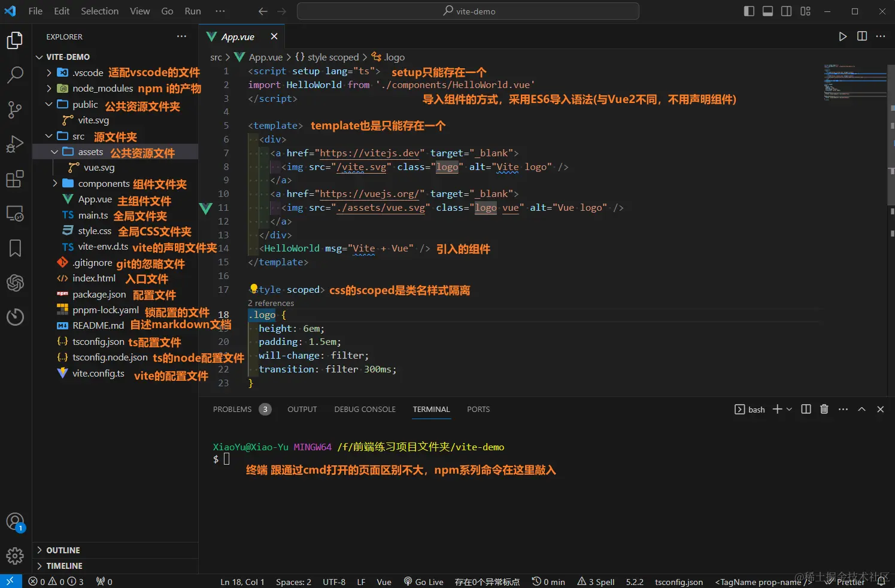The width and height of the screenshot is (895, 588).
Task: Open notifications bell in status bar
Action: [881, 581]
